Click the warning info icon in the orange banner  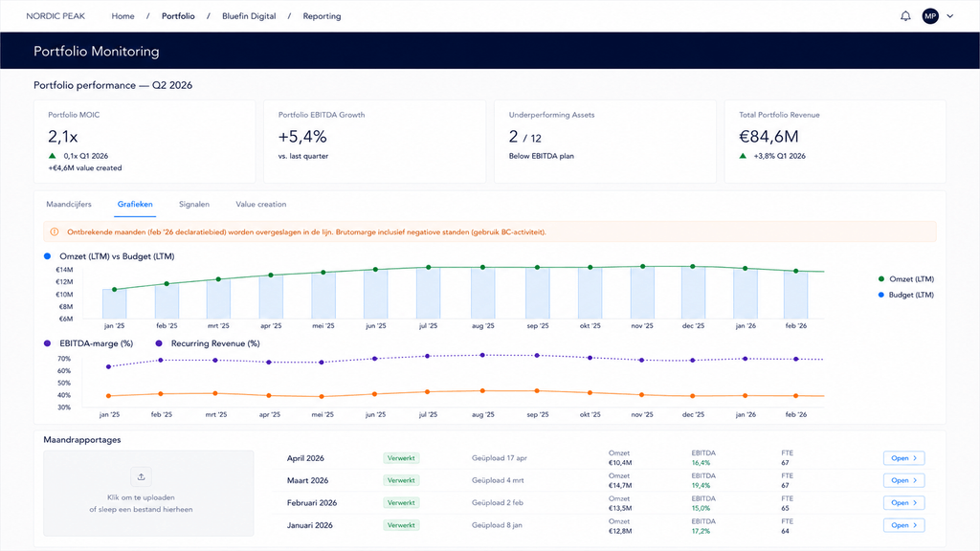(x=55, y=231)
